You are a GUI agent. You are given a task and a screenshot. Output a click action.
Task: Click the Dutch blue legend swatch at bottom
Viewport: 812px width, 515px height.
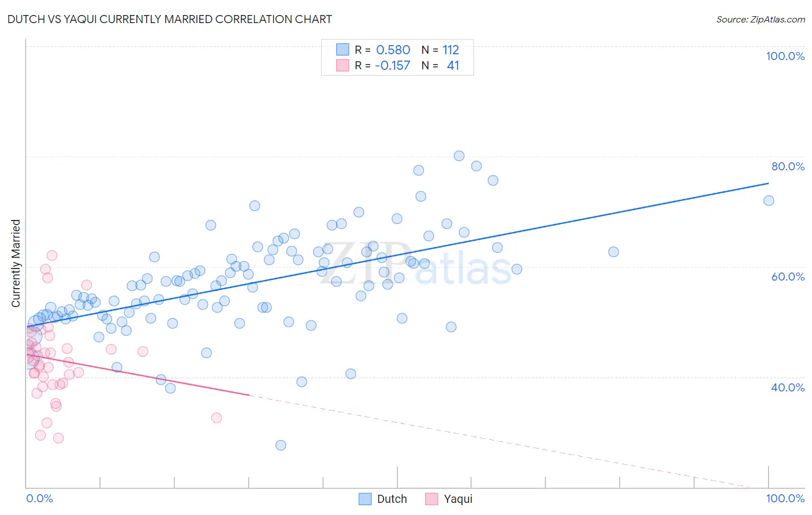tap(365, 499)
